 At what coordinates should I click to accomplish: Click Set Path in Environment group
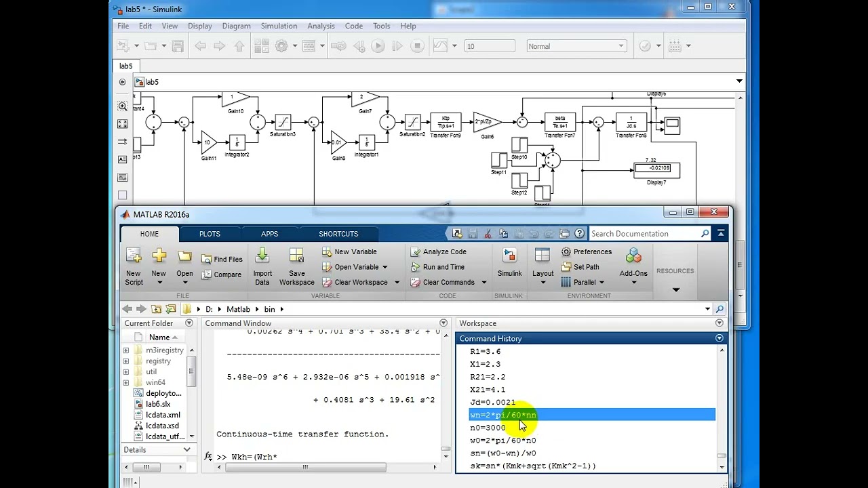pos(580,267)
